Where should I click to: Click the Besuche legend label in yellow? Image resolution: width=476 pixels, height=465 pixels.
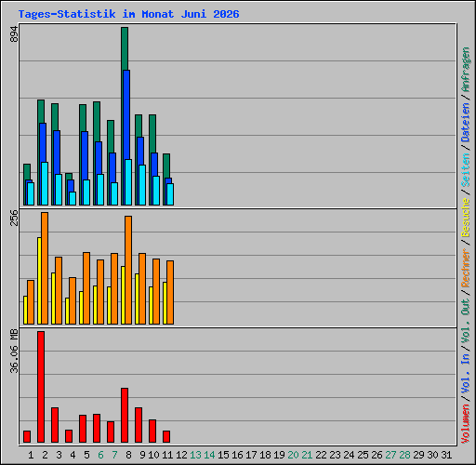pyautogui.click(x=466, y=219)
